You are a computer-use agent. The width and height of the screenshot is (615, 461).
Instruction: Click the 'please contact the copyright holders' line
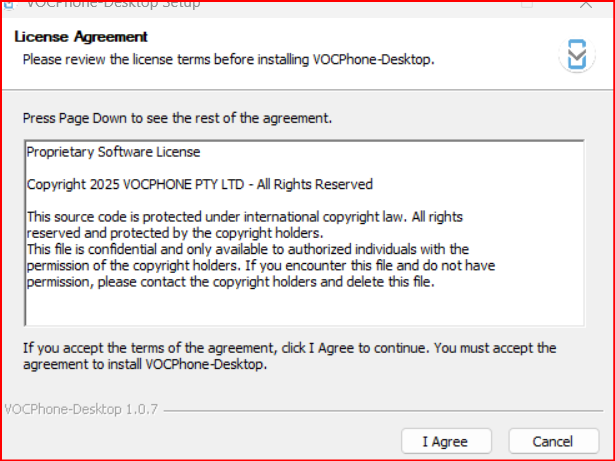[x=231, y=282]
